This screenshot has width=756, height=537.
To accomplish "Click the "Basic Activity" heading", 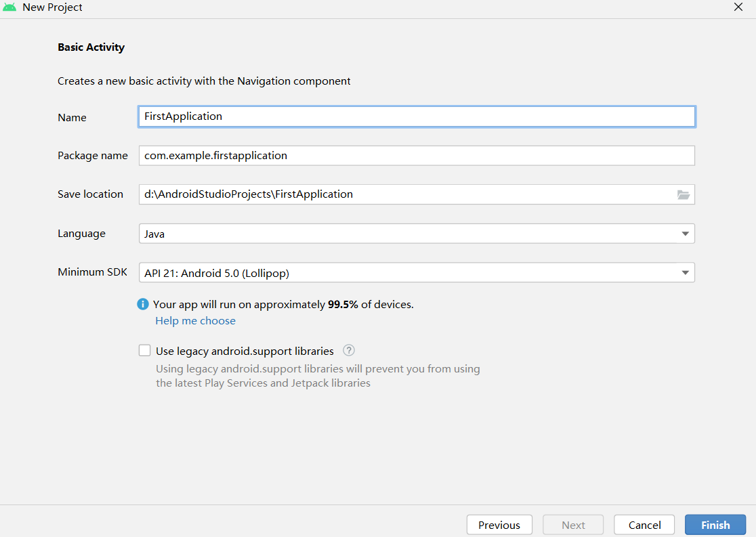I will [x=91, y=47].
